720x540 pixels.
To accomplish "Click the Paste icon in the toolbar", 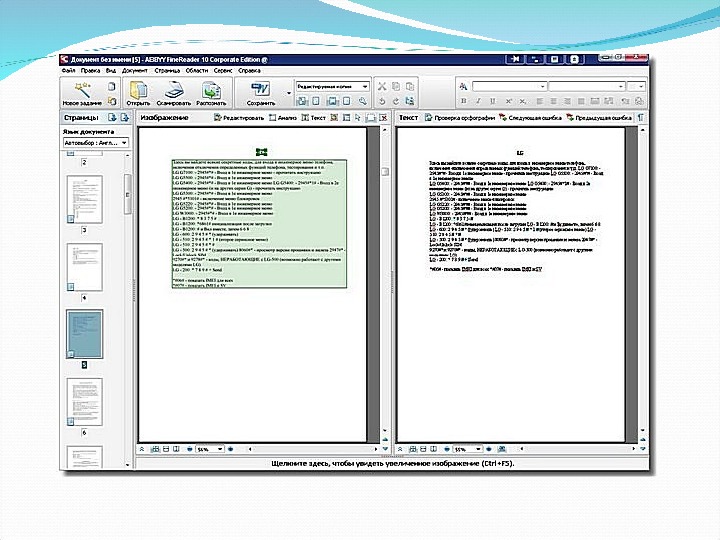I will click(x=410, y=86).
